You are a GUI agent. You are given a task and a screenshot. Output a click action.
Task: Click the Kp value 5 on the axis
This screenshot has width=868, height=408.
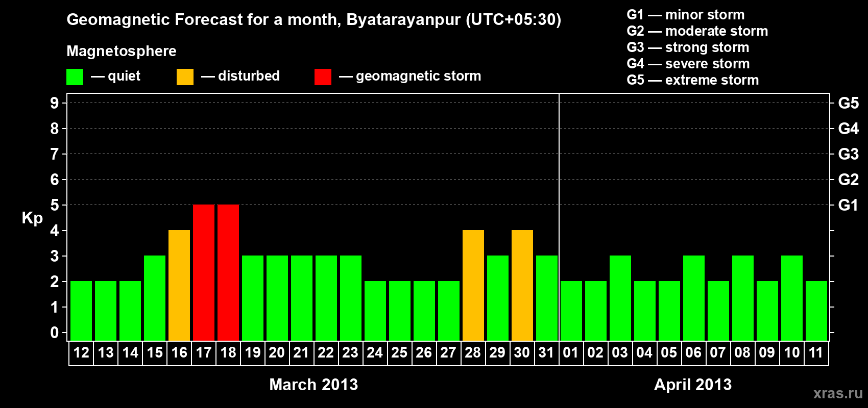(55, 205)
